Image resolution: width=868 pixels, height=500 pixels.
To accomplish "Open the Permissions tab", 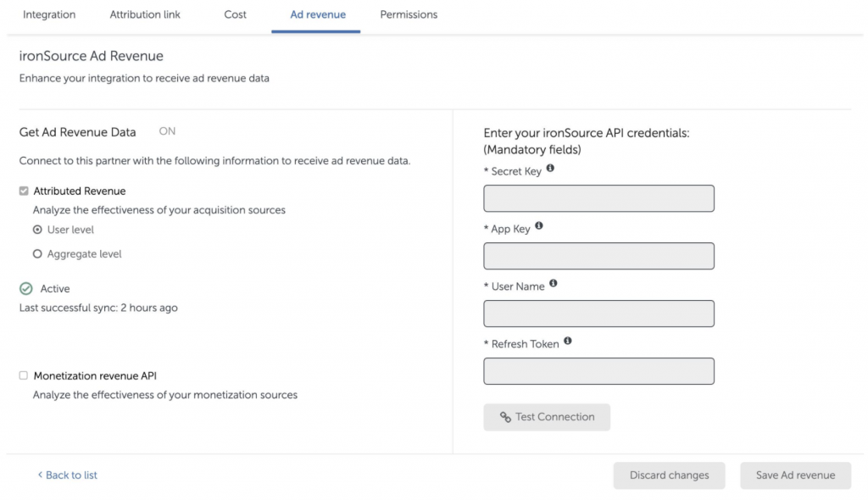I will click(409, 14).
